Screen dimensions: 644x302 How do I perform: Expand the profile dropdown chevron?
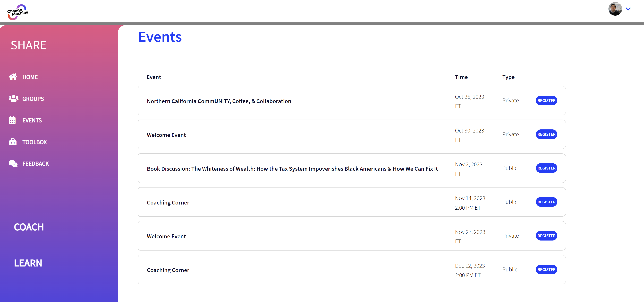point(628,9)
